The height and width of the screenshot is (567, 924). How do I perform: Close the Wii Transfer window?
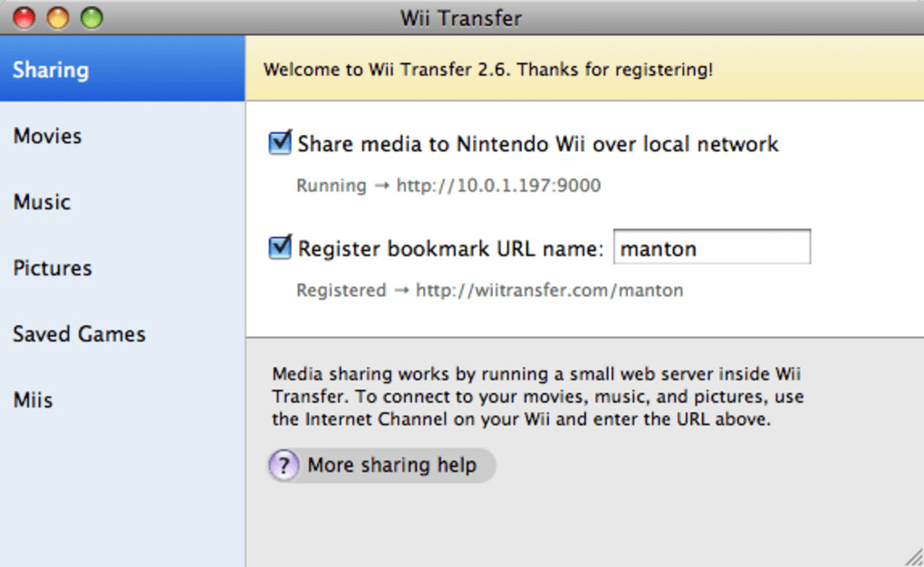coord(24,17)
